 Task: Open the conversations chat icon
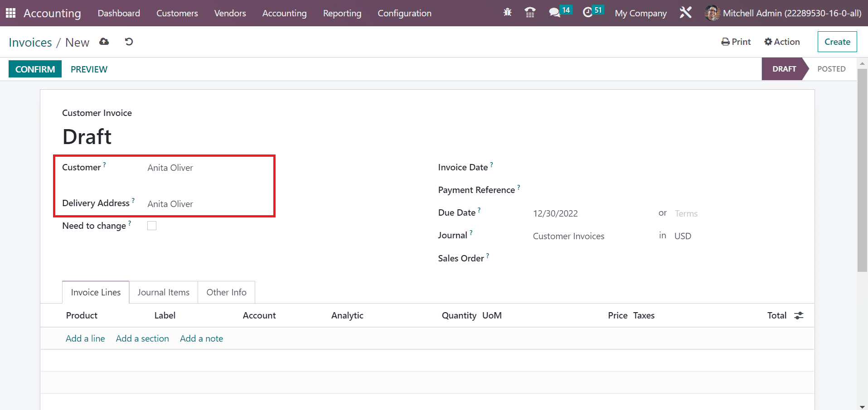(555, 12)
